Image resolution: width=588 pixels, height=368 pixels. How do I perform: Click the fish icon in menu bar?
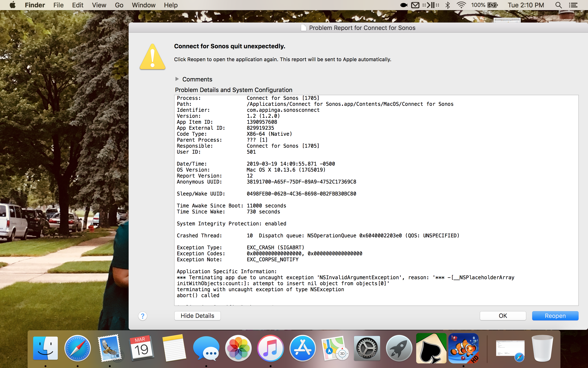point(404,5)
